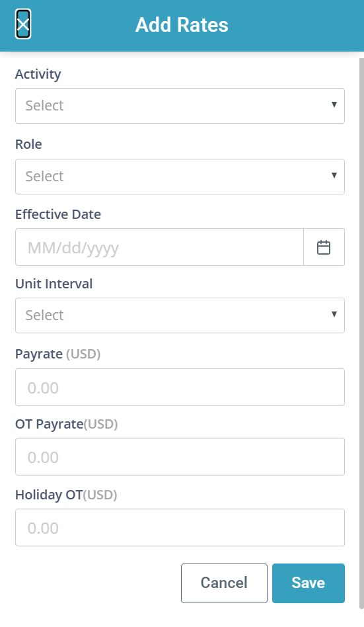
Task: Click the Unit Interval label
Action: (54, 284)
